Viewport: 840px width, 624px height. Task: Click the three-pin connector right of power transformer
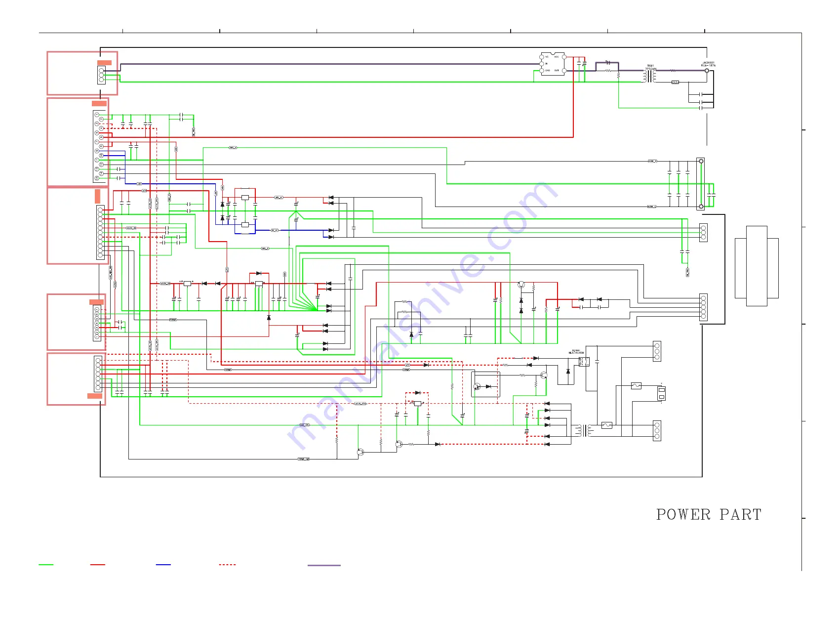click(657, 430)
